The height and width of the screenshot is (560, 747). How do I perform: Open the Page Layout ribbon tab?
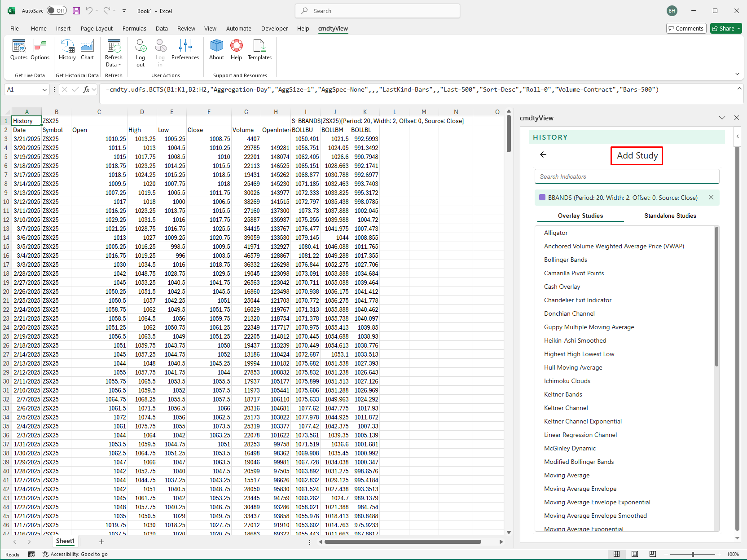[x=97, y=28]
